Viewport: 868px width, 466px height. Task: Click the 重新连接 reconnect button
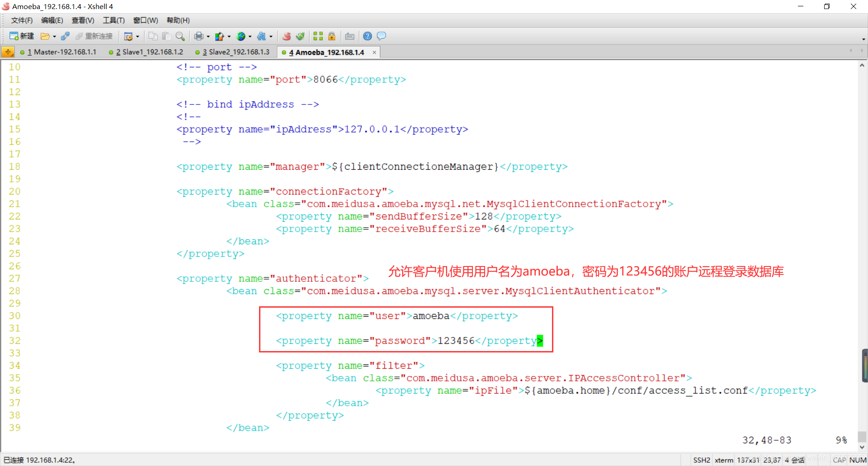[x=94, y=36]
